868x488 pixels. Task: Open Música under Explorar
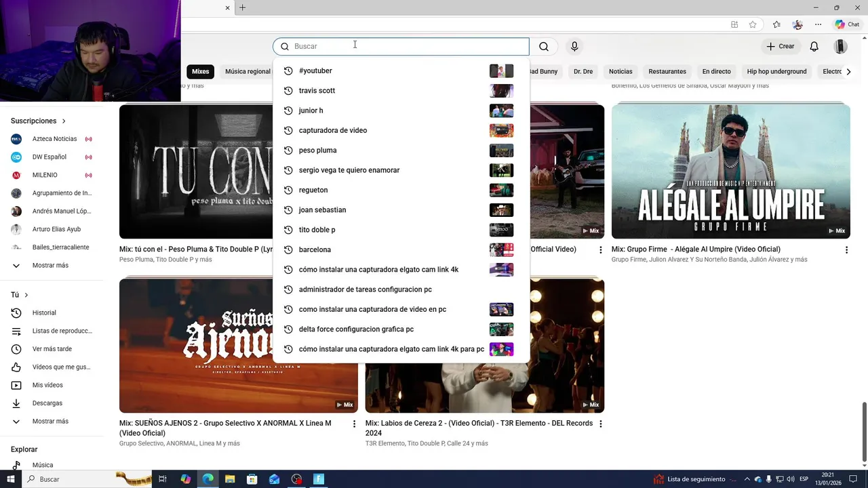(x=52, y=465)
